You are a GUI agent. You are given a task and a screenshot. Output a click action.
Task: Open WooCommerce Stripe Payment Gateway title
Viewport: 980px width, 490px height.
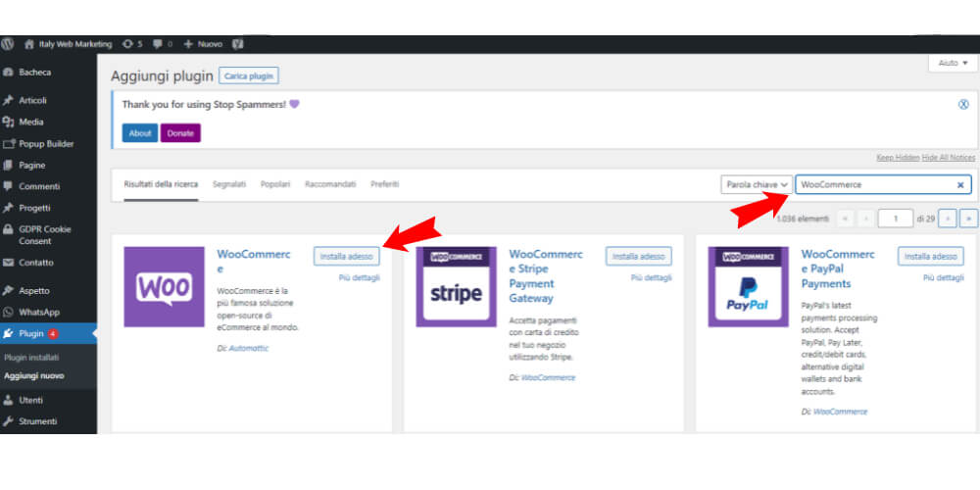click(x=546, y=276)
